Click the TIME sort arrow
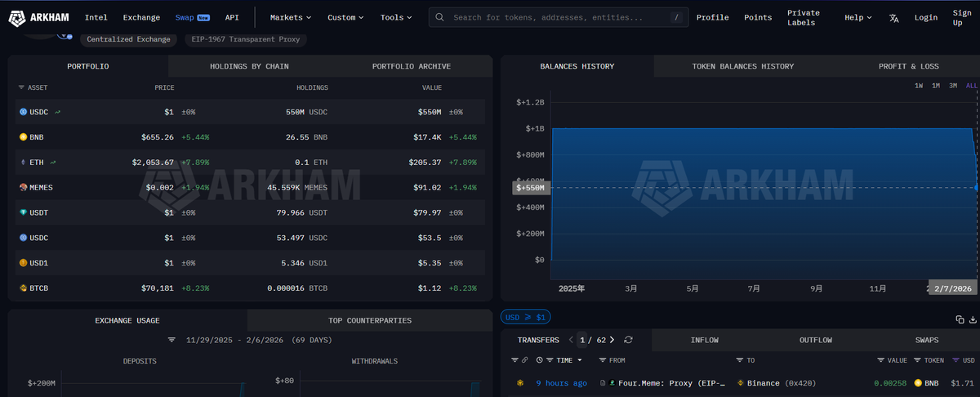Image resolution: width=980 pixels, height=397 pixels. tap(580, 360)
